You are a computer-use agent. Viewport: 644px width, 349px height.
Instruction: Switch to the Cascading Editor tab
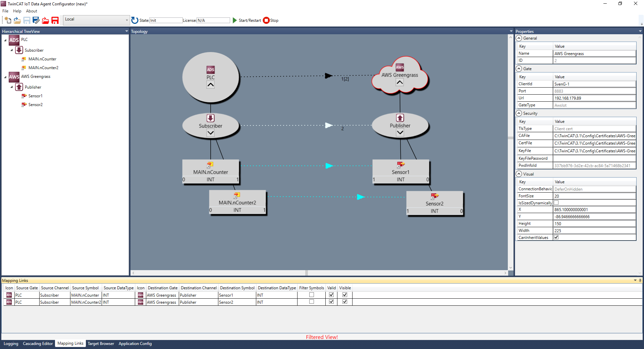[x=38, y=344]
